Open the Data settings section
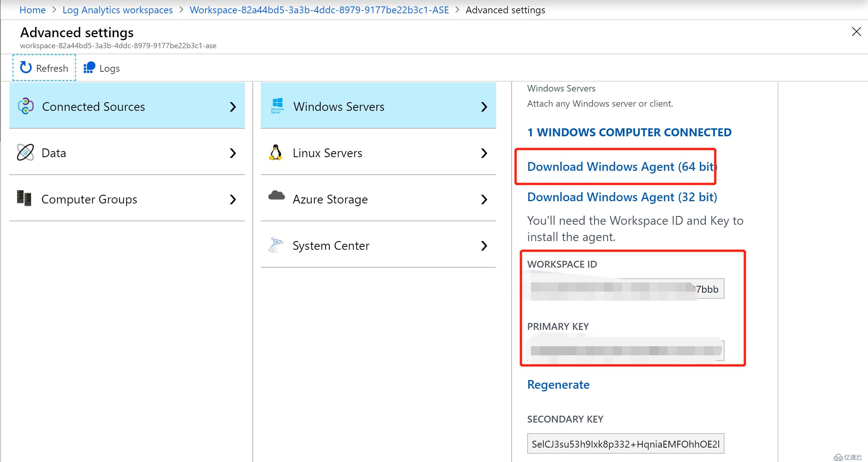This screenshot has height=462, width=868. coord(127,152)
